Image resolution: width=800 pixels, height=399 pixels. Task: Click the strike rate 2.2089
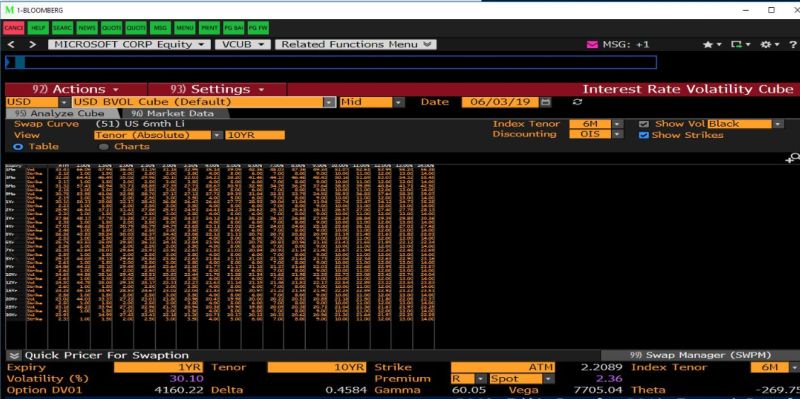[x=602, y=367]
